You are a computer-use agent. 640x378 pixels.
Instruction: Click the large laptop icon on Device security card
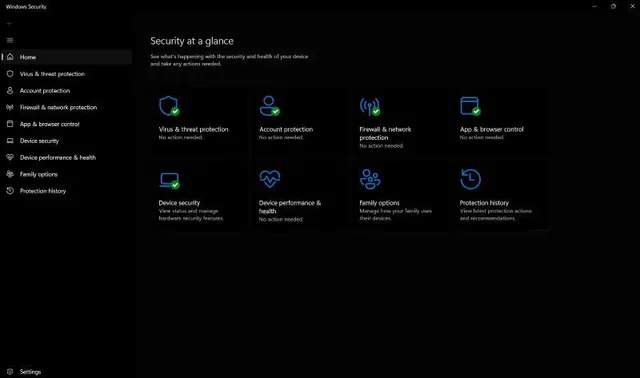point(169,180)
